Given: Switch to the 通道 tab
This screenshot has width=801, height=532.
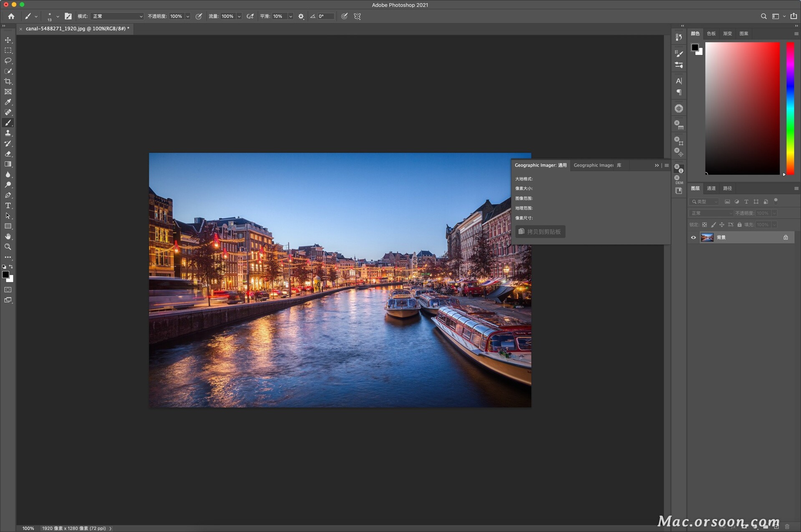Looking at the screenshot, I should (711, 188).
